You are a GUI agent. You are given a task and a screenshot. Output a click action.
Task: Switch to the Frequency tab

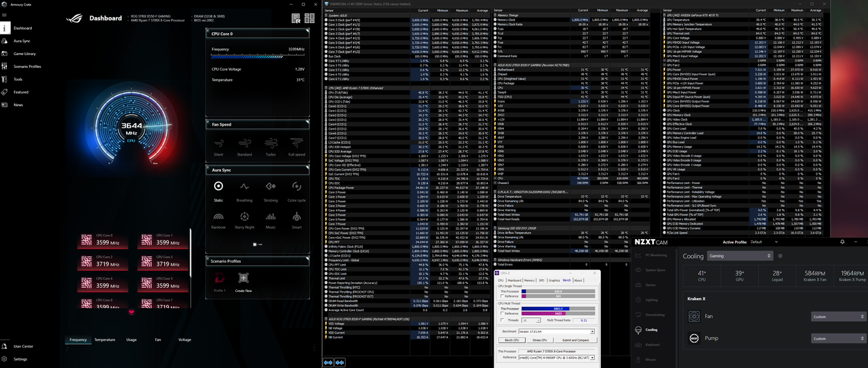click(x=78, y=339)
